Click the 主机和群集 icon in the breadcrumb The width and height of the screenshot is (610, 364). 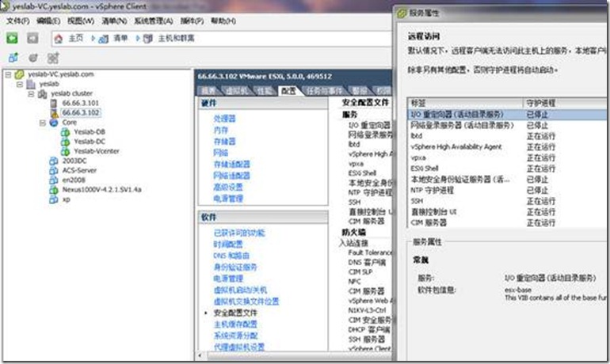tap(148, 39)
